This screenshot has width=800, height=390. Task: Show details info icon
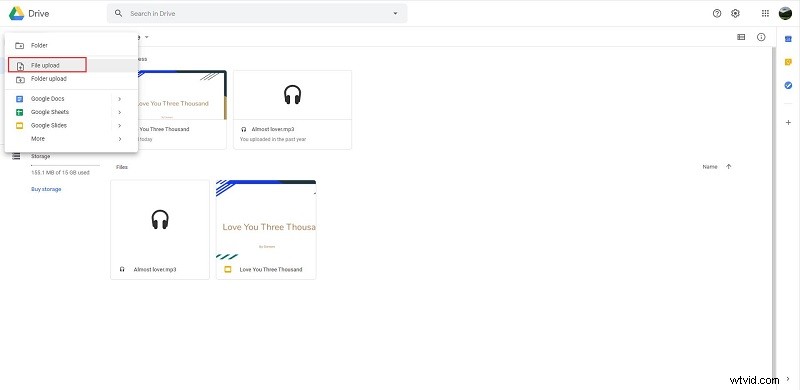coord(761,37)
